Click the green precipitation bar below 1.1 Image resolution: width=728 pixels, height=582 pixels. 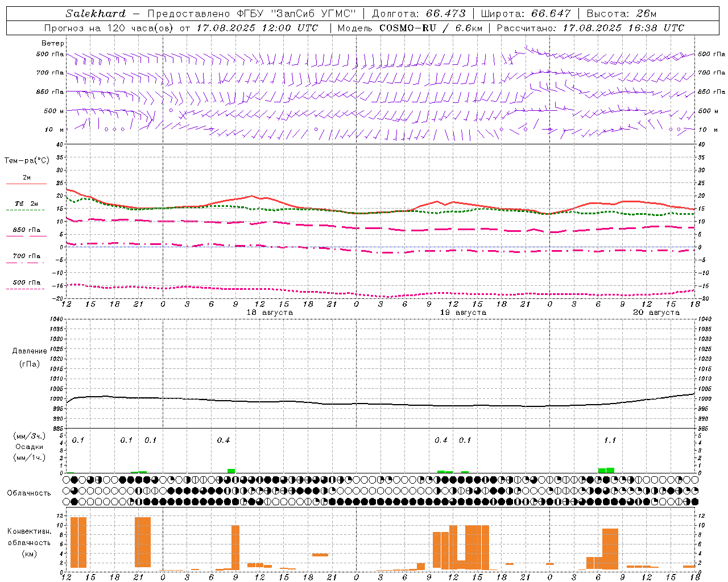606,470
